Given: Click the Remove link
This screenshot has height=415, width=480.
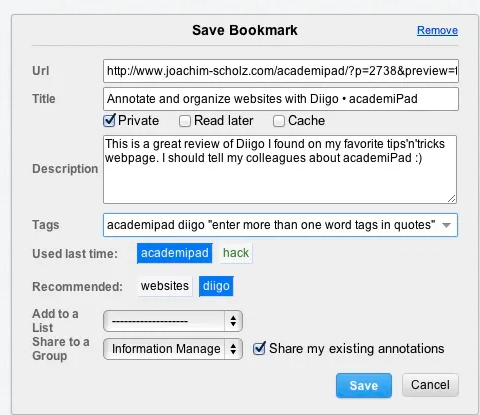Looking at the screenshot, I should click(437, 30).
